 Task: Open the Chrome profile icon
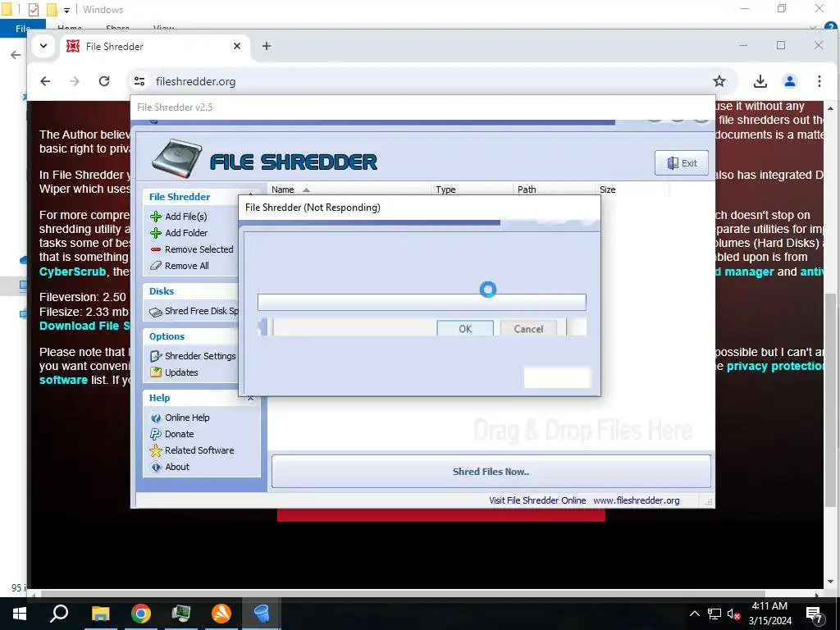790,81
